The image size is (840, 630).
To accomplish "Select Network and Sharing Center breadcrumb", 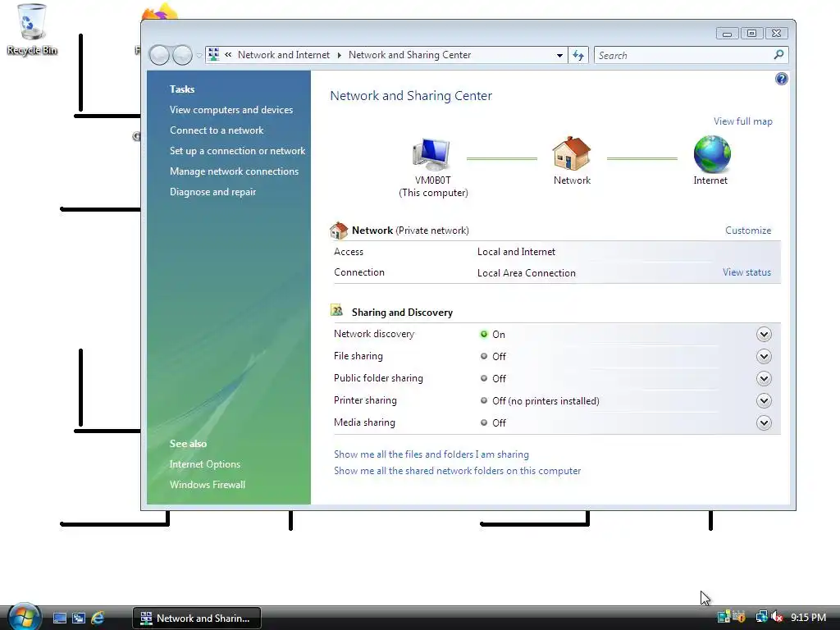I will click(x=409, y=55).
